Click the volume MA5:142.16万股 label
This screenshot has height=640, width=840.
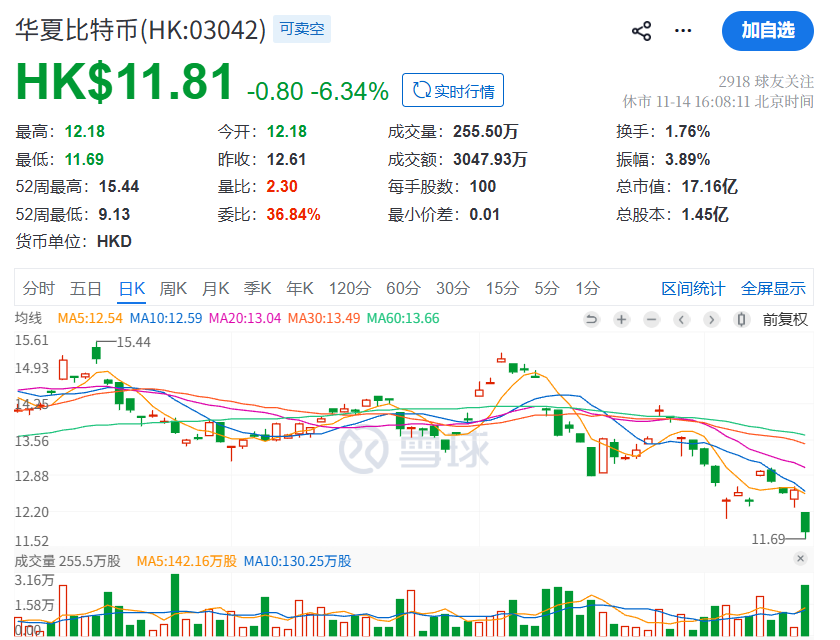pyautogui.click(x=186, y=561)
